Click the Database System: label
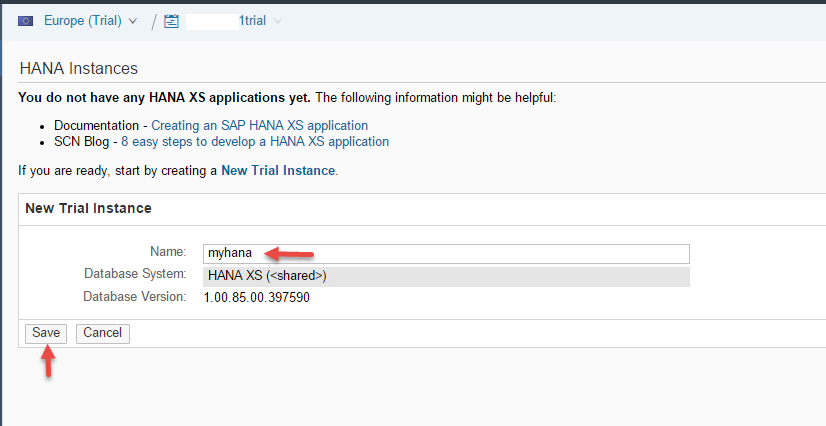Screen dimensions: 826x426 (x=135, y=274)
